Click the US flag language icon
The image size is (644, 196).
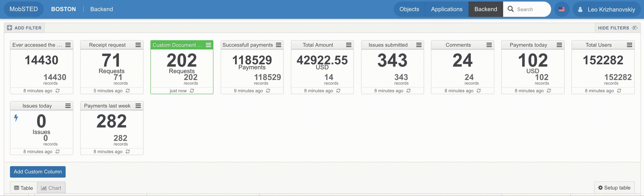tap(562, 9)
